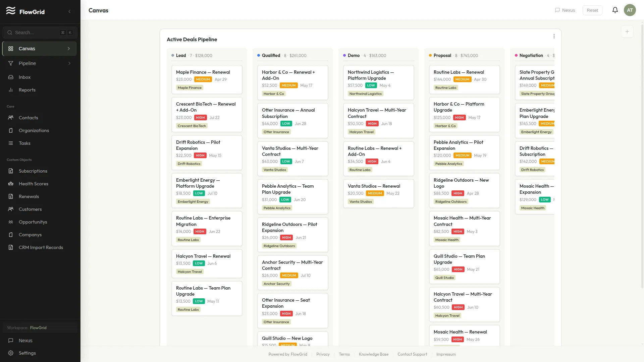The height and width of the screenshot is (362, 644).
Task: Click the Renewals icon
Action: (x=11, y=196)
